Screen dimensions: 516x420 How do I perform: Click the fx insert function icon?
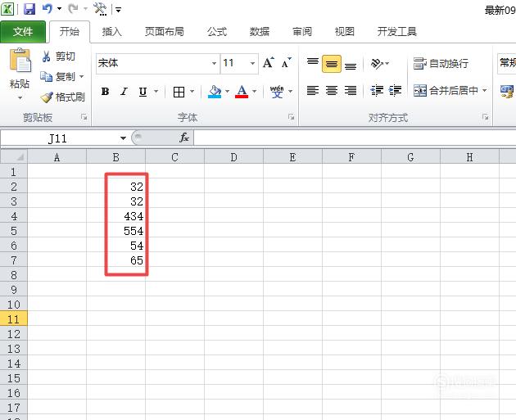pyautogui.click(x=184, y=138)
